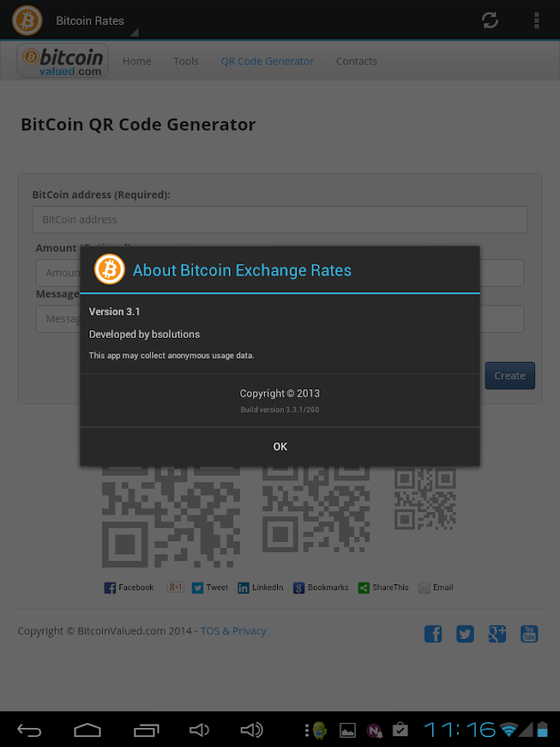Open the YouTube icon in the footer
Screen dimensions: 560x747
[529, 634]
